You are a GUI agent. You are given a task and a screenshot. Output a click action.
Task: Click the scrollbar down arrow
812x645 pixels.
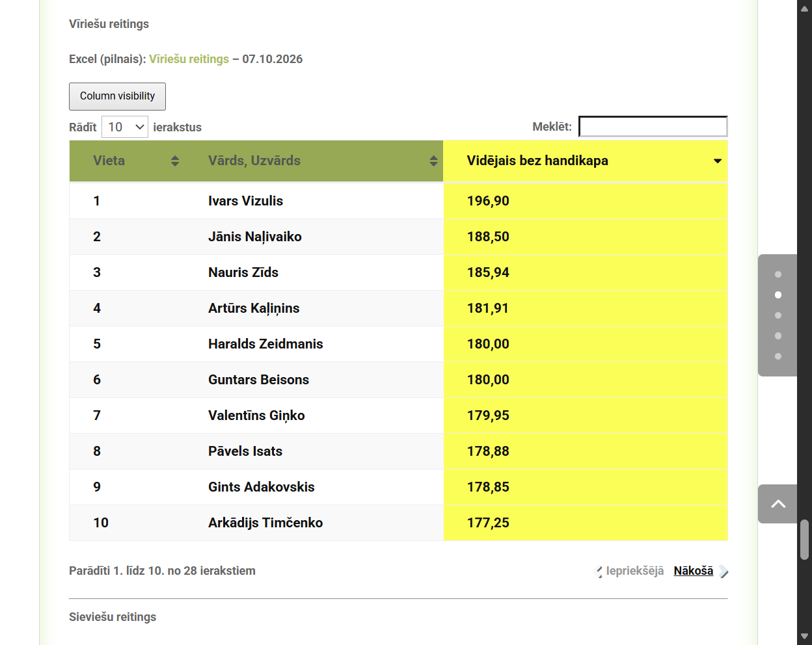(804, 636)
